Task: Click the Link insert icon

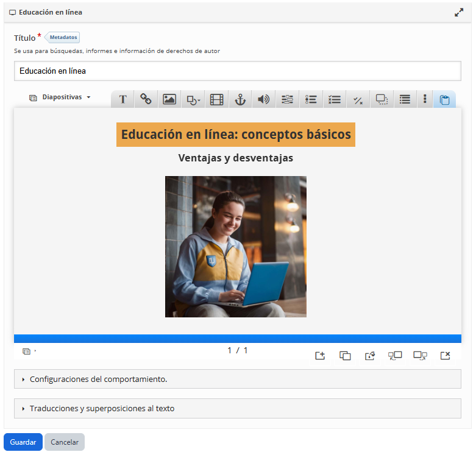Action: pyautogui.click(x=146, y=99)
